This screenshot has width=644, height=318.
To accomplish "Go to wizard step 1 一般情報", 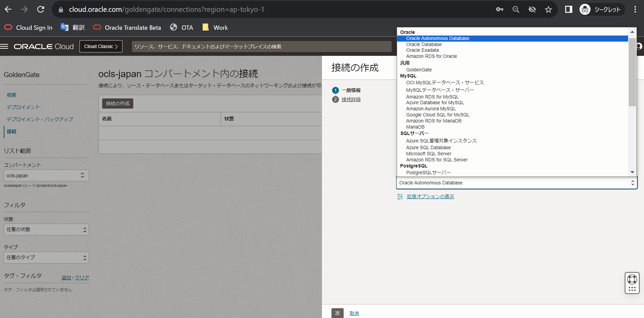I will tap(346, 90).
